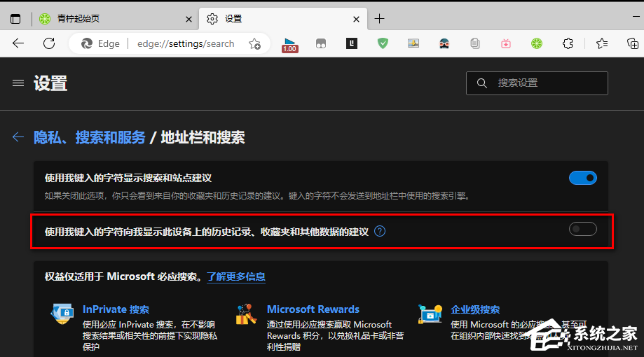Open the settings hamburger menu
The image size is (644, 357).
pyautogui.click(x=18, y=83)
